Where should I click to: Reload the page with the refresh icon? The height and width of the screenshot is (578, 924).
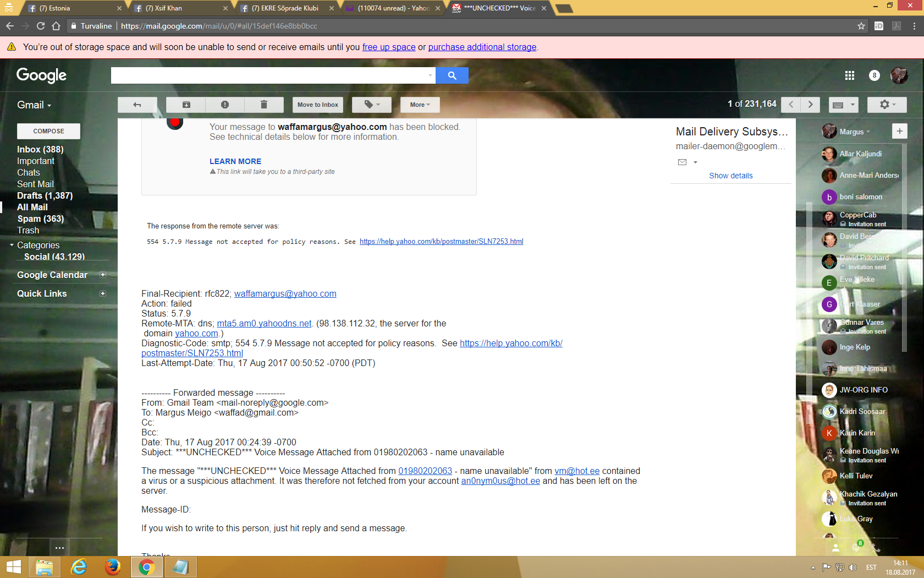(x=40, y=26)
